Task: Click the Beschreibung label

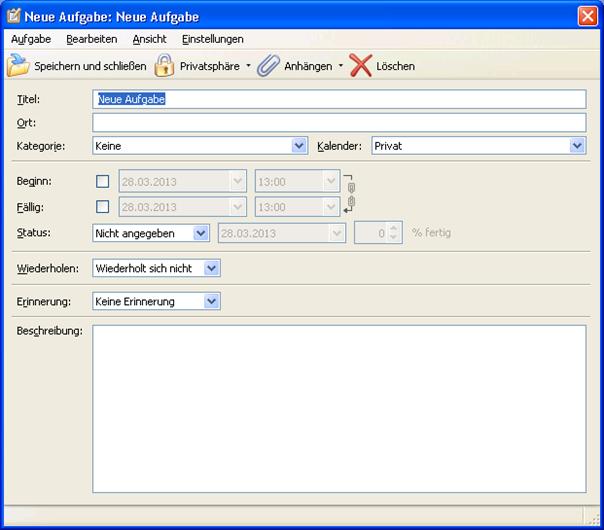Action: [49, 331]
